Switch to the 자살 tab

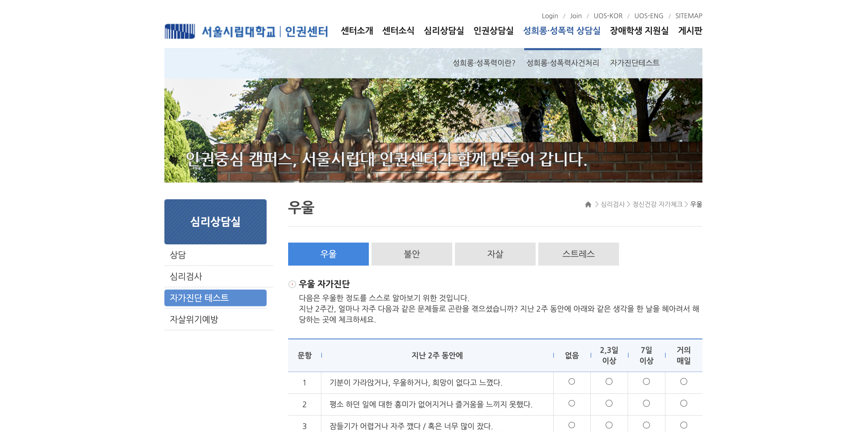click(495, 254)
